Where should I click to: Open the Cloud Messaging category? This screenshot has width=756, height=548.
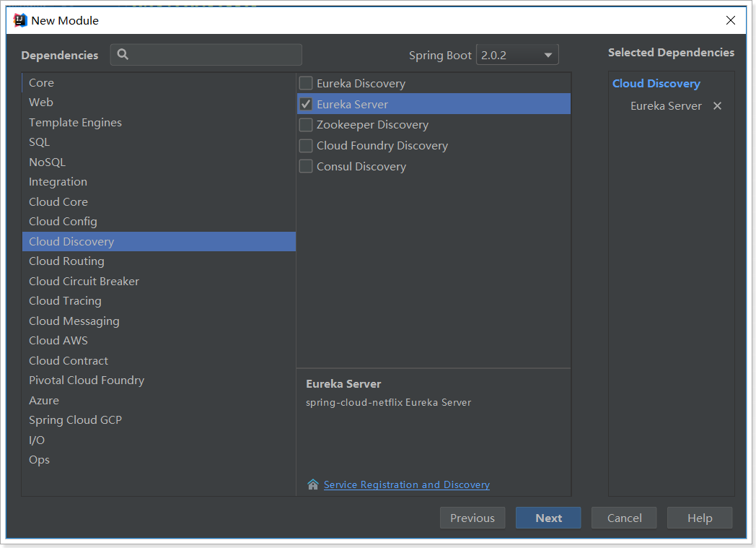(x=159, y=321)
